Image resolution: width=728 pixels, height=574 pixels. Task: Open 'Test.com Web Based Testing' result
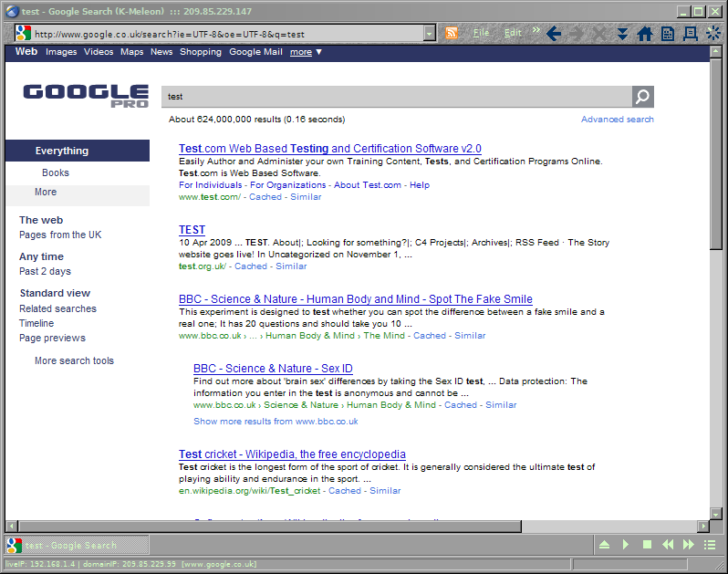(330, 149)
